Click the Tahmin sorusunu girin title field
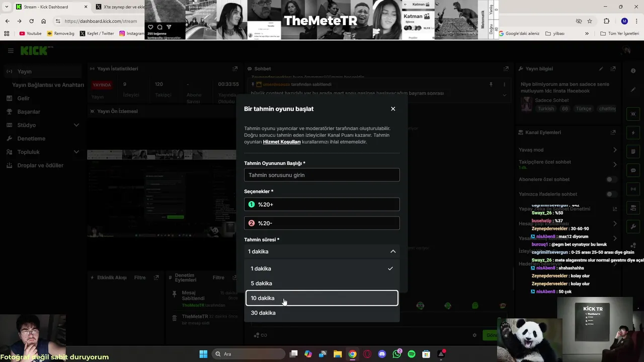 point(322,175)
